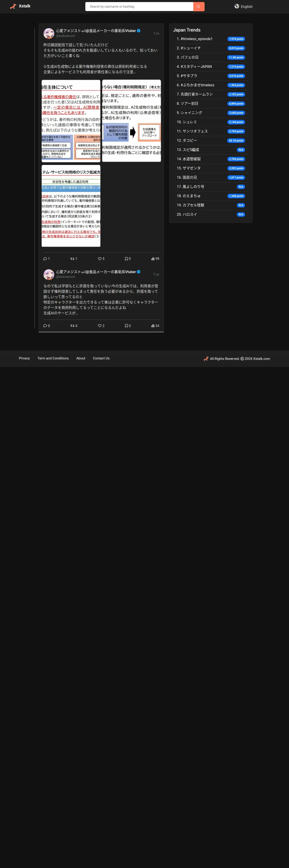Focus the username or hashtag search field
The image size is (289, 868).
[139, 6]
